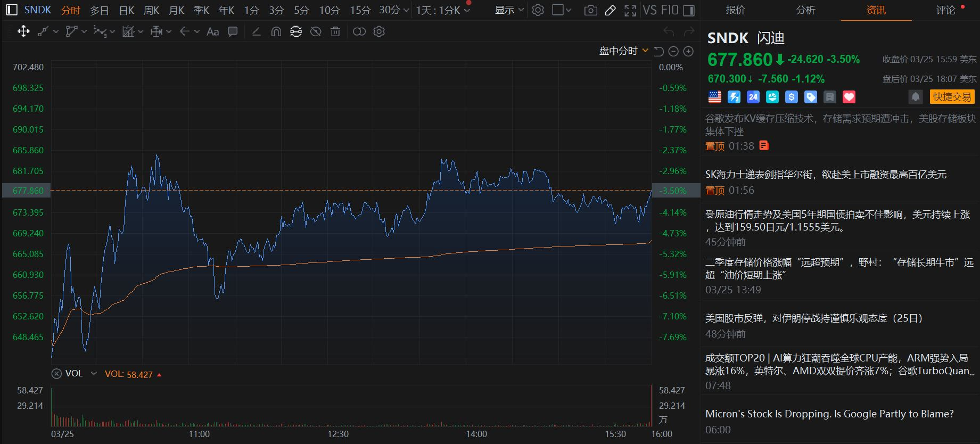Click the US flag market icon

pos(715,97)
